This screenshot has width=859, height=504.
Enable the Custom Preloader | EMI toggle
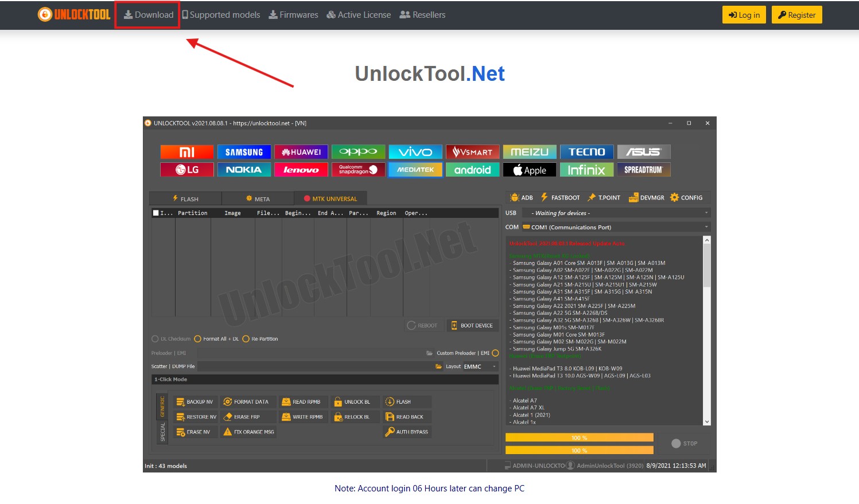495,353
